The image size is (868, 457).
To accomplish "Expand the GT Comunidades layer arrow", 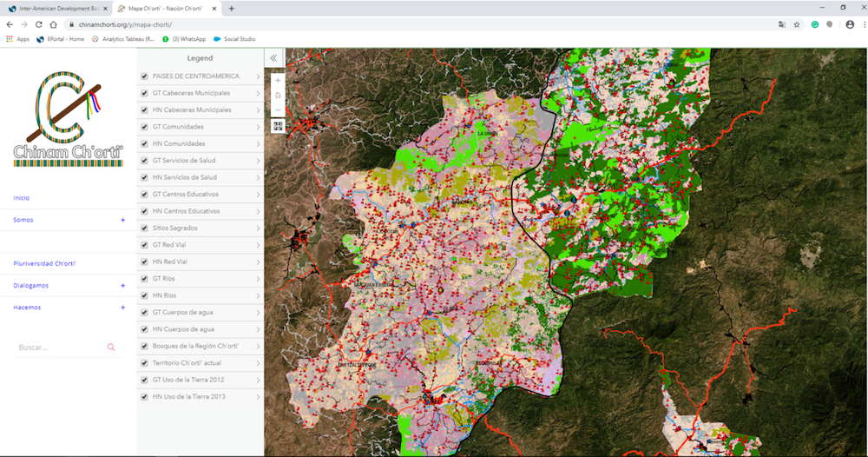I will [x=258, y=127].
